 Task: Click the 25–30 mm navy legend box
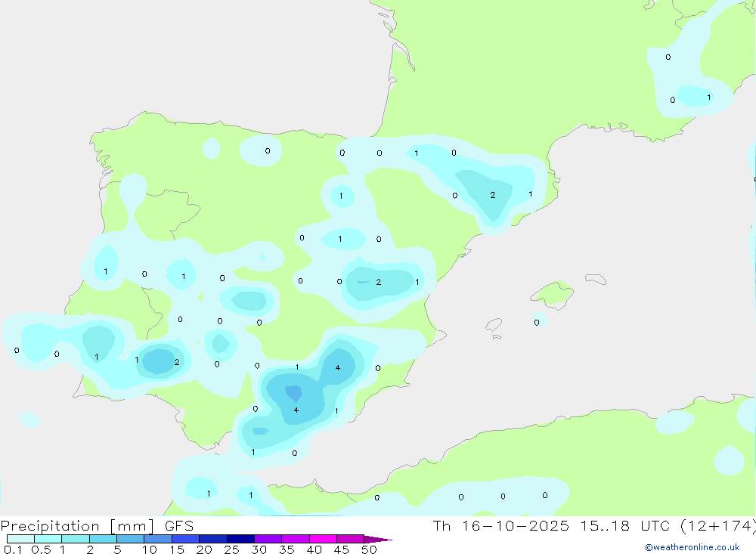pyautogui.click(x=240, y=539)
